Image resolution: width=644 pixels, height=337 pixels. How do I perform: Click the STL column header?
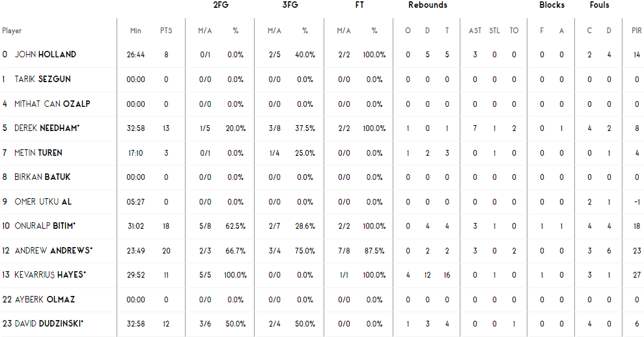494,31
